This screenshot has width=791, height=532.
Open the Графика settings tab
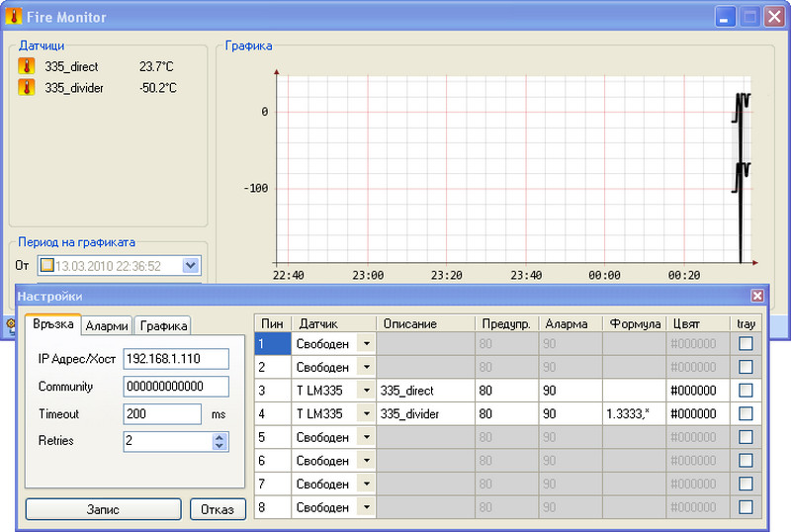coord(162,325)
